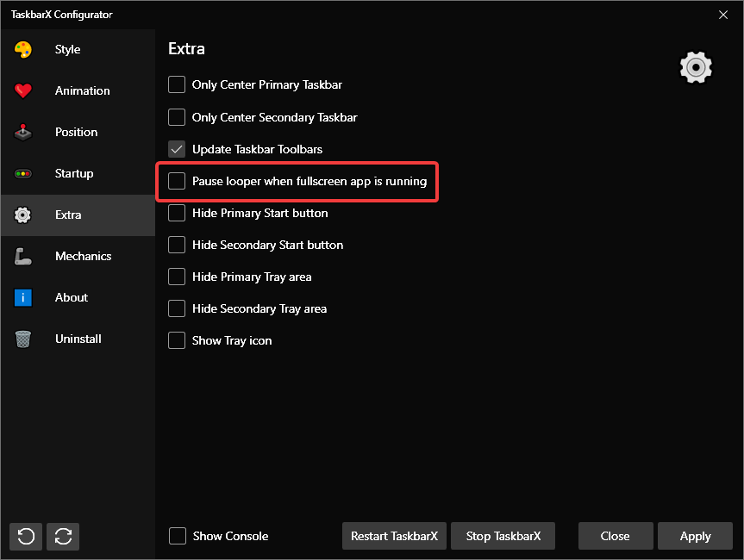Click the refresh arrows button at bottom left
This screenshot has height=560, width=744.
point(63,536)
